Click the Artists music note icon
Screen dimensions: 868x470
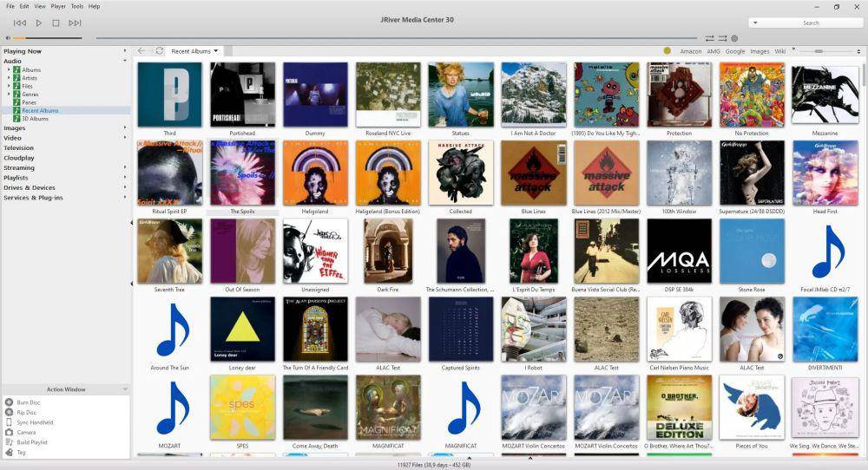click(16, 78)
